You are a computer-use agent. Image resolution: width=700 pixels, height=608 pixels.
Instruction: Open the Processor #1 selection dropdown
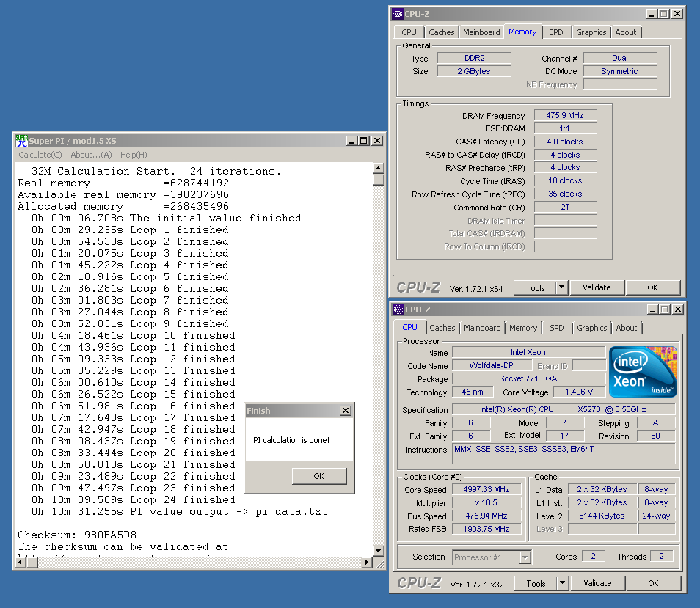click(525, 557)
